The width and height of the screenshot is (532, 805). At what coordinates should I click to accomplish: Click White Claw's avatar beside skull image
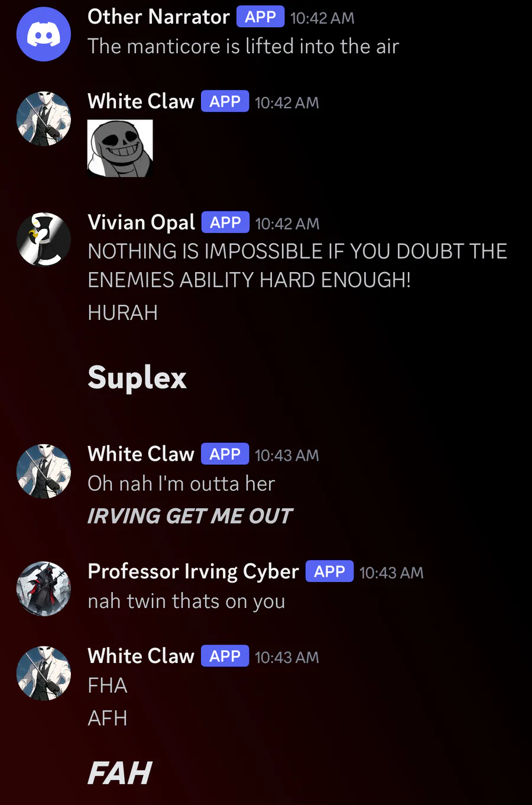pos(44,118)
